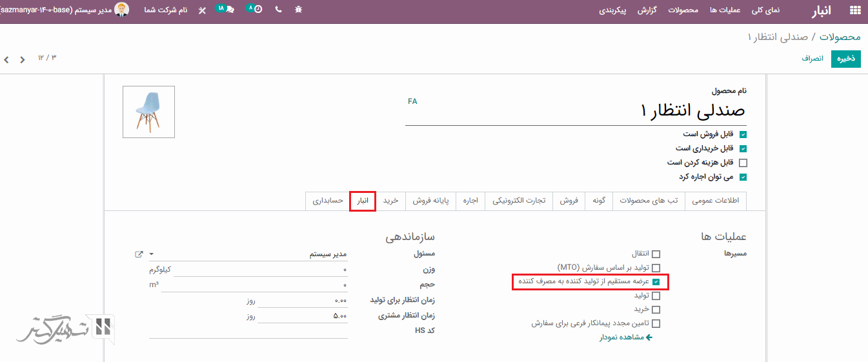Image resolution: width=868 pixels, height=362 pixels.
Task: Switch to the تب های محصولات tab
Action: 649,201
